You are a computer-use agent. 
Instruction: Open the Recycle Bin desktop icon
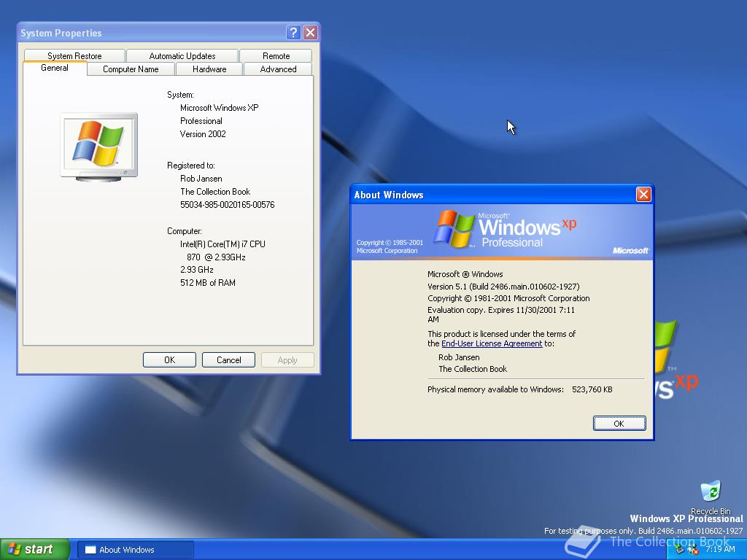[x=711, y=497]
